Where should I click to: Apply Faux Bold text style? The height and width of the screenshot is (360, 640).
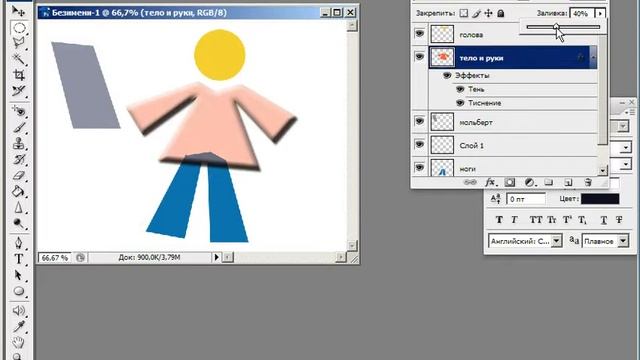(x=499, y=220)
